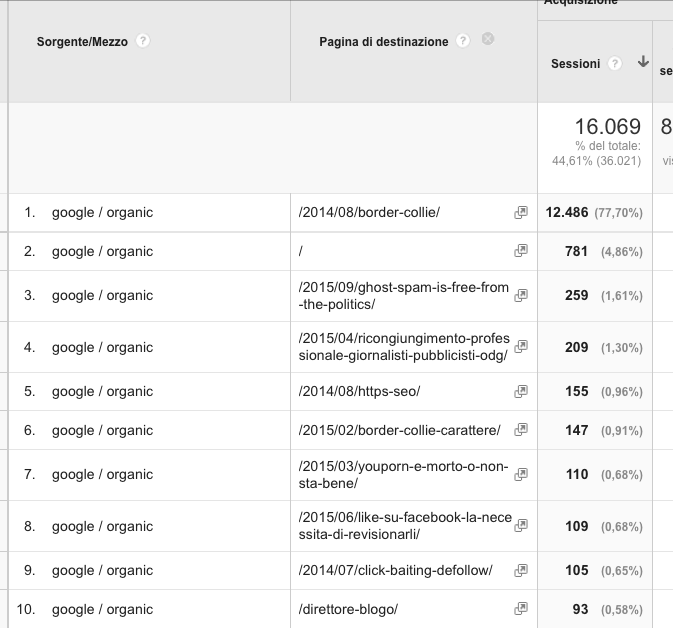Open google / organic link in row 8
Viewport: 673px width, 628px height.
click(102, 526)
